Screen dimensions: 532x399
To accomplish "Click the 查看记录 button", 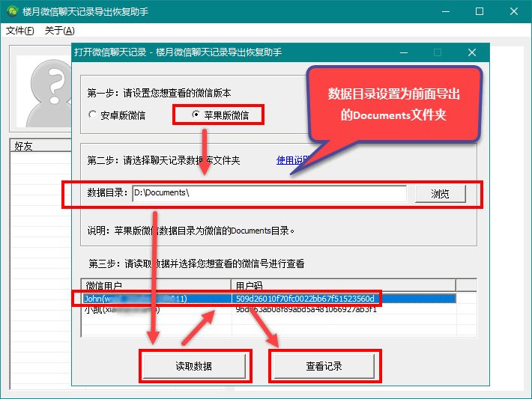I will [x=324, y=366].
